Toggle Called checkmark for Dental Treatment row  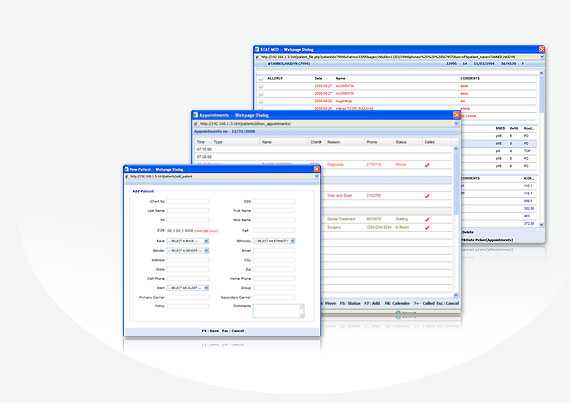(427, 219)
